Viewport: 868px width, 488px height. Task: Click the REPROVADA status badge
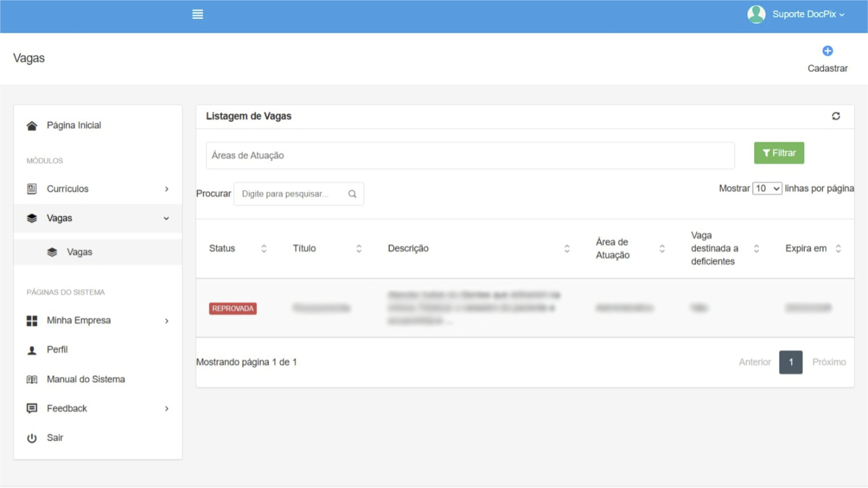click(x=233, y=308)
